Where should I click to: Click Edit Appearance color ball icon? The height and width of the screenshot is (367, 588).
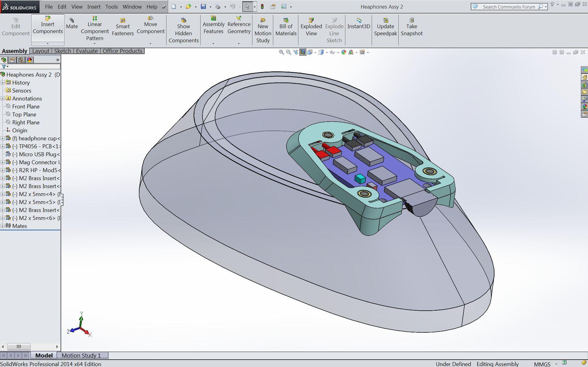344,52
